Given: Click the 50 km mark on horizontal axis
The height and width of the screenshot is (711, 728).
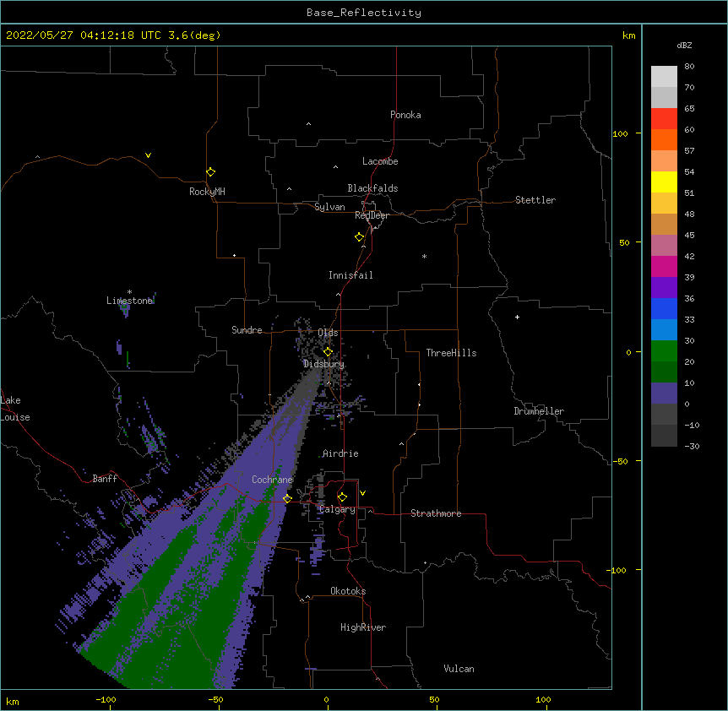Looking at the screenshot, I should click(x=434, y=699).
